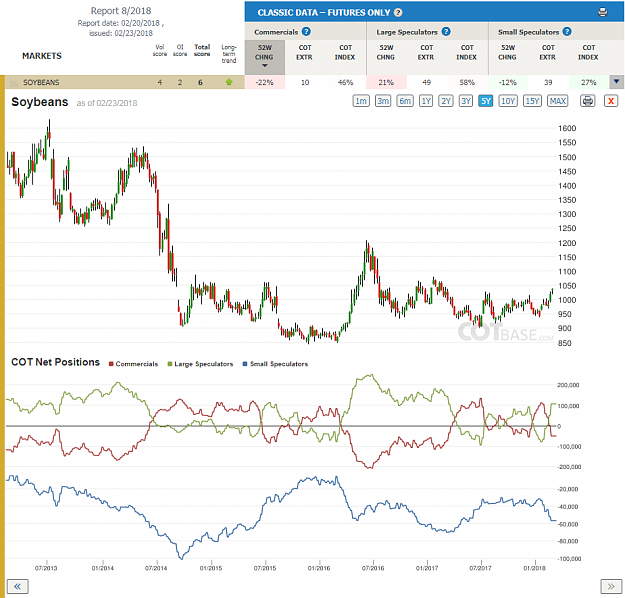
Task: Select 1Y chart range
Action: [x=426, y=101]
